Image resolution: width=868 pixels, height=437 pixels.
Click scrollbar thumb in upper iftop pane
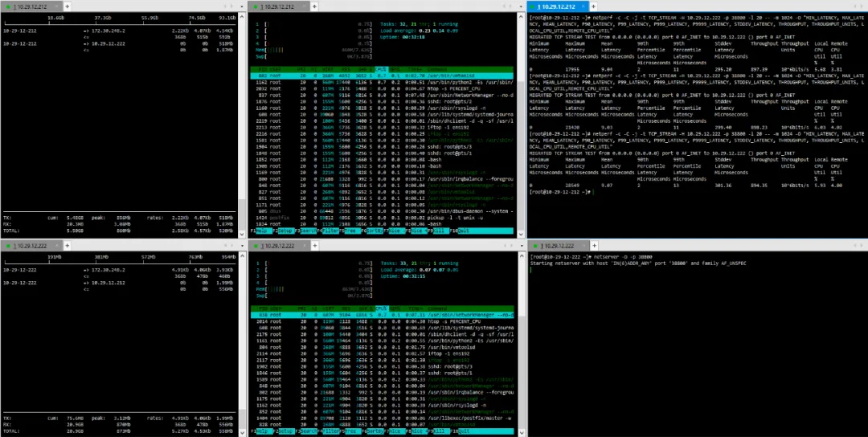(242, 214)
